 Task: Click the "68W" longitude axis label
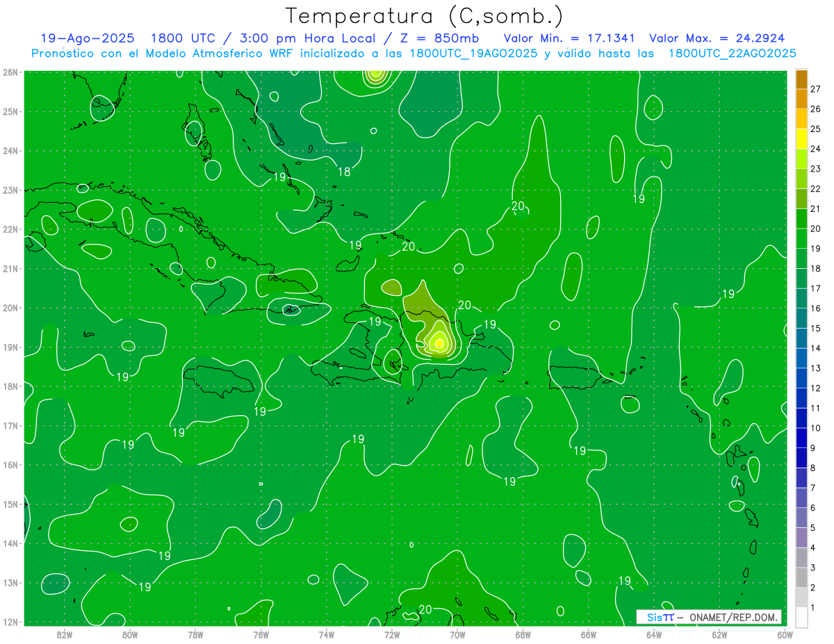(523, 634)
